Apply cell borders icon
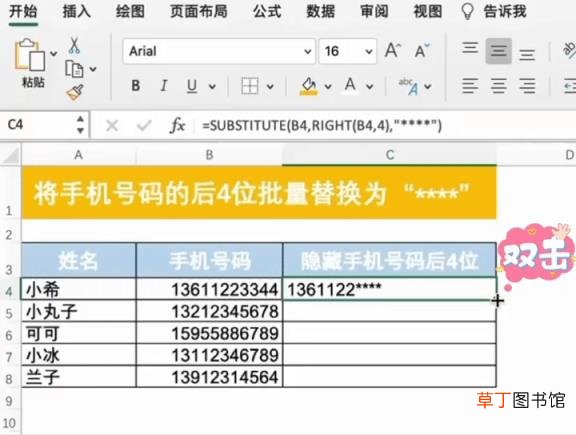This screenshot has height=435, width=576. 250,86
